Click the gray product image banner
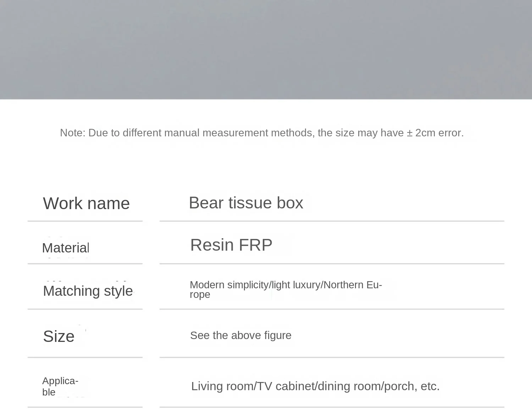This screenshot has width=532, height=420. click(x=266, y=49)
